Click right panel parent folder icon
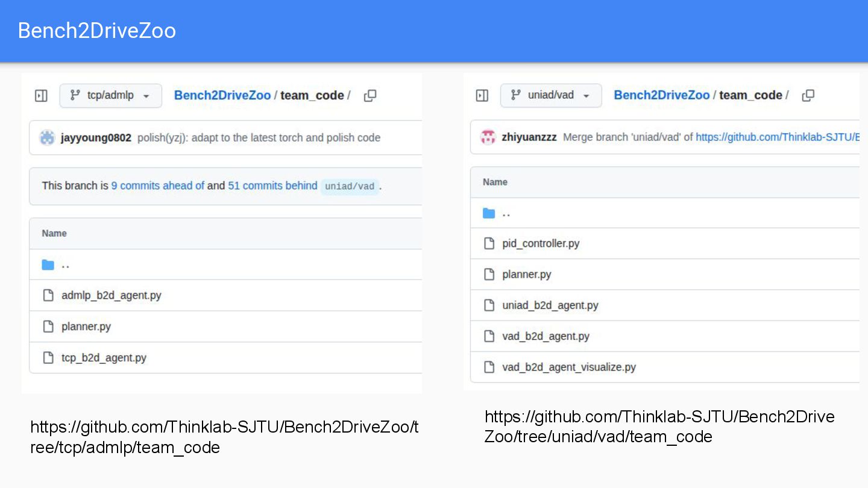 pyautogui.click(x=489, y=213)
